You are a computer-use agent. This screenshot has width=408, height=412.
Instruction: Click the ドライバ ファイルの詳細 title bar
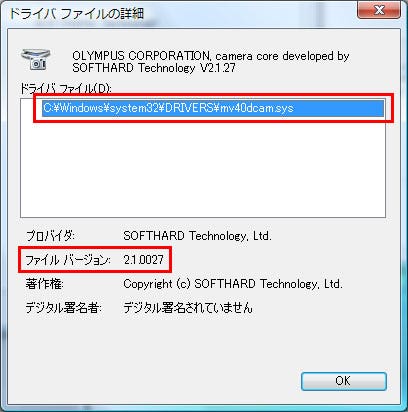click(180, 13)
